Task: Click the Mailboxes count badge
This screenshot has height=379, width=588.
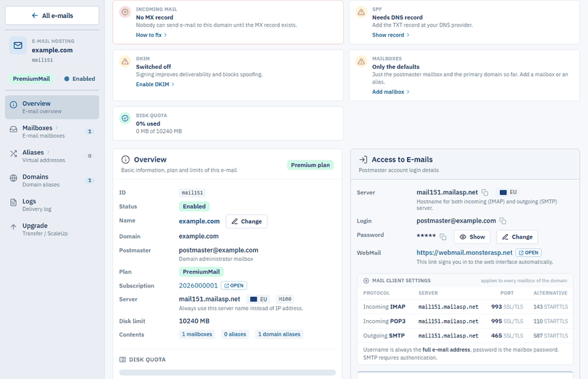Action: click(90, 131)
